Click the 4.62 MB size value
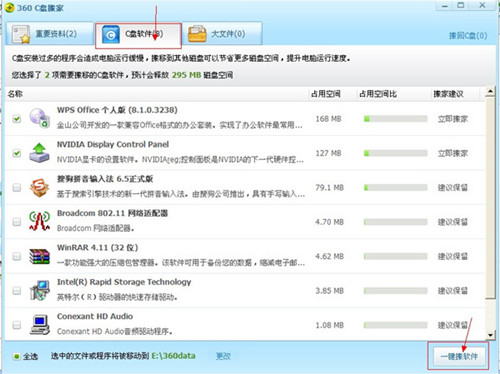The image size is (500, 374). [329, 256]
